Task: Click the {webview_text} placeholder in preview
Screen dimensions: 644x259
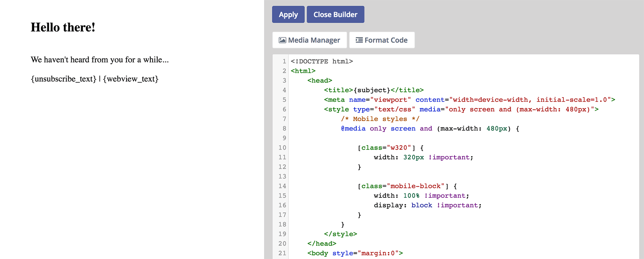Action: [131, 79]
